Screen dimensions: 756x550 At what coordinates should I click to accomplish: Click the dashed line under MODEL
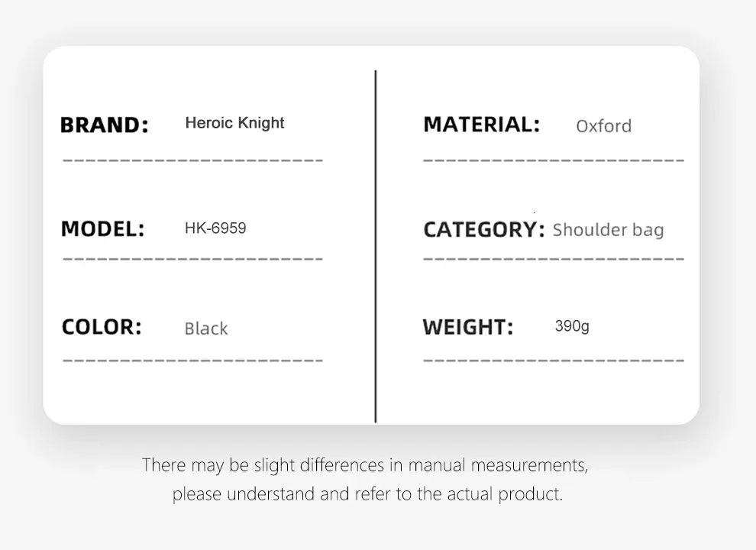(192, 259)
